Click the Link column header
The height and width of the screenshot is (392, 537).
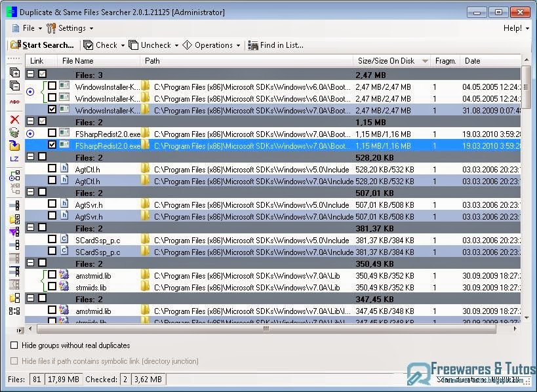(41, 61)
